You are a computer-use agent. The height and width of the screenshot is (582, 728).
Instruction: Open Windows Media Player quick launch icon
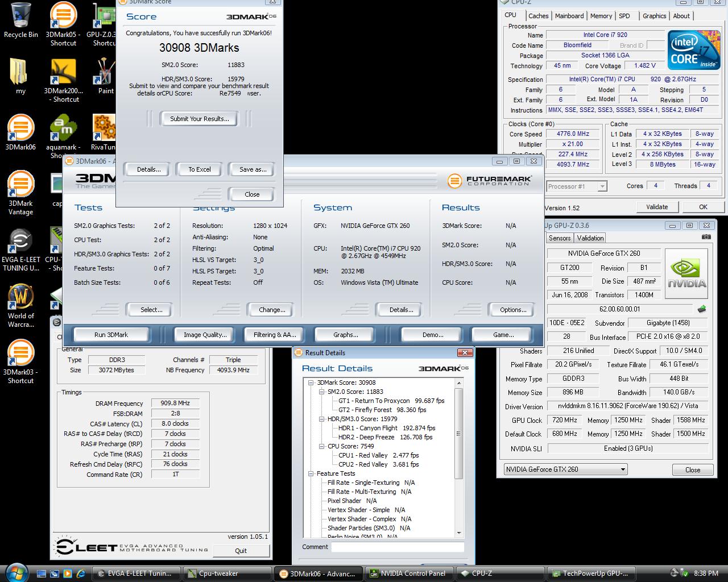pos(68,573)
